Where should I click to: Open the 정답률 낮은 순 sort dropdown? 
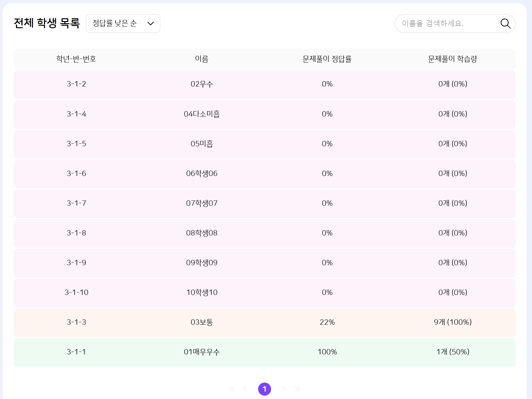pyautogui.click(x=123, y=24)
